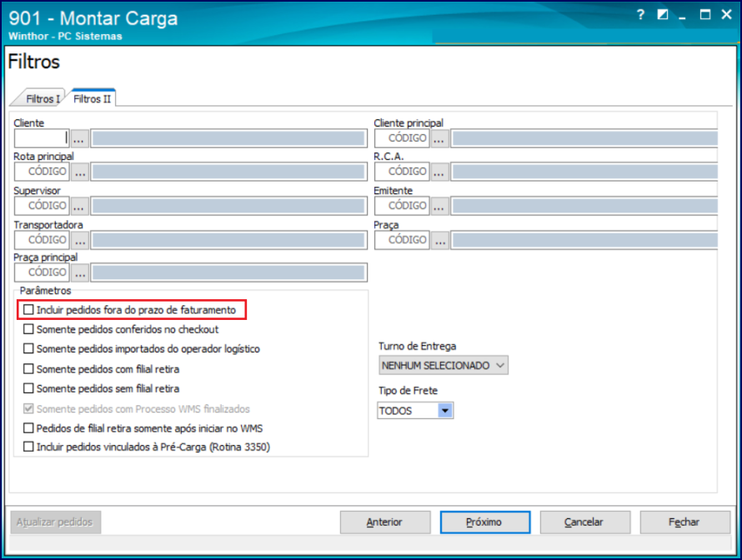Open Supervisor lookup ellipsis button

[79, 206]
